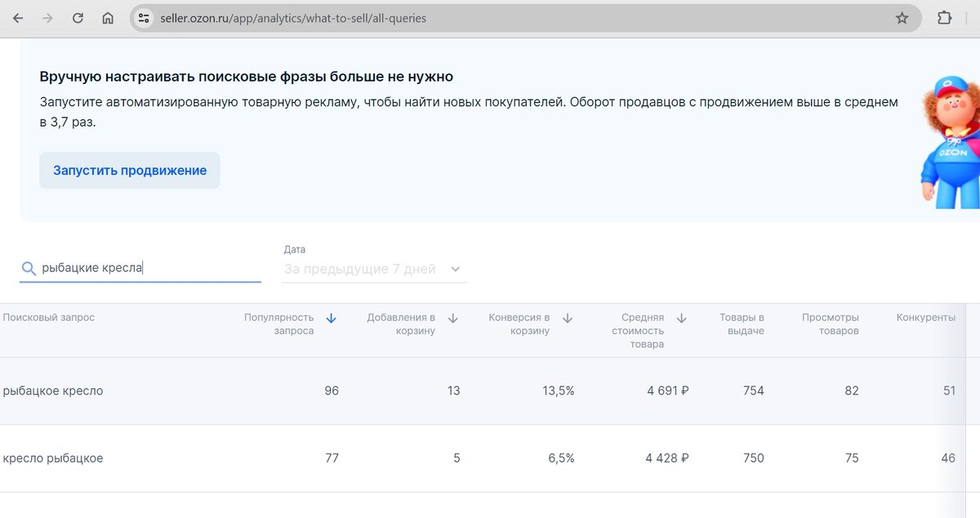Reload the page with the refresh icon
Screen dimensions: 980x518
pyautogui.click(x=78, y=18)
